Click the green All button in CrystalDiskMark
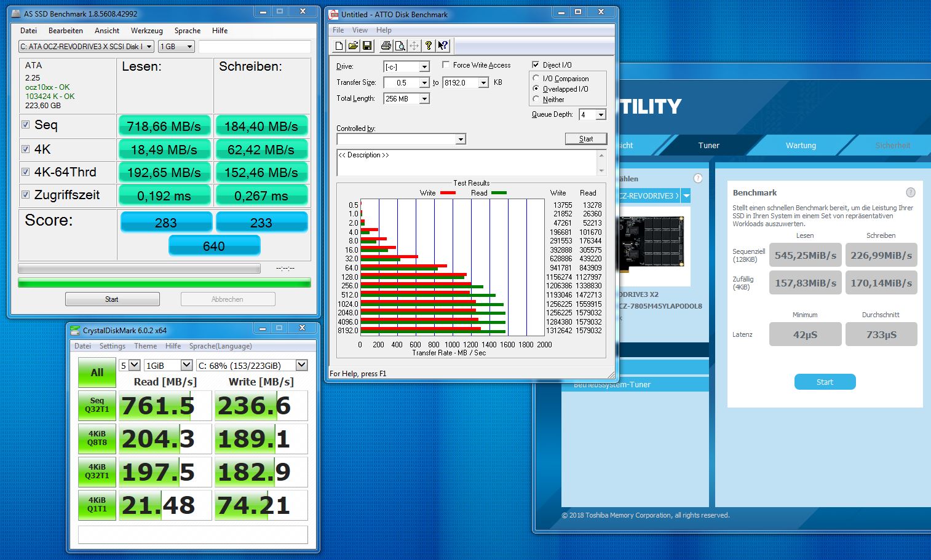This screenshot has width=931, height=560. [x=97, y=373]
